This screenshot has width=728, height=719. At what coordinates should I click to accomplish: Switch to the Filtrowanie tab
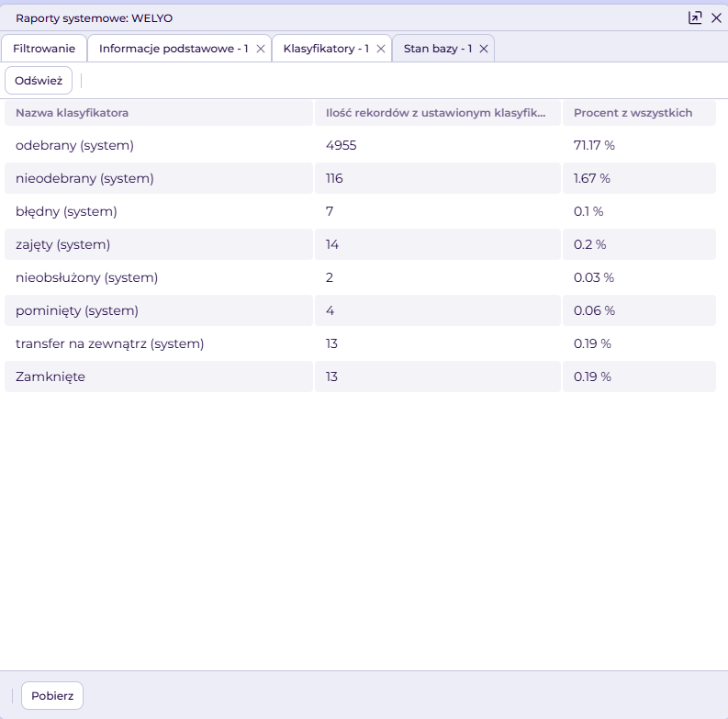click(44, 49)
